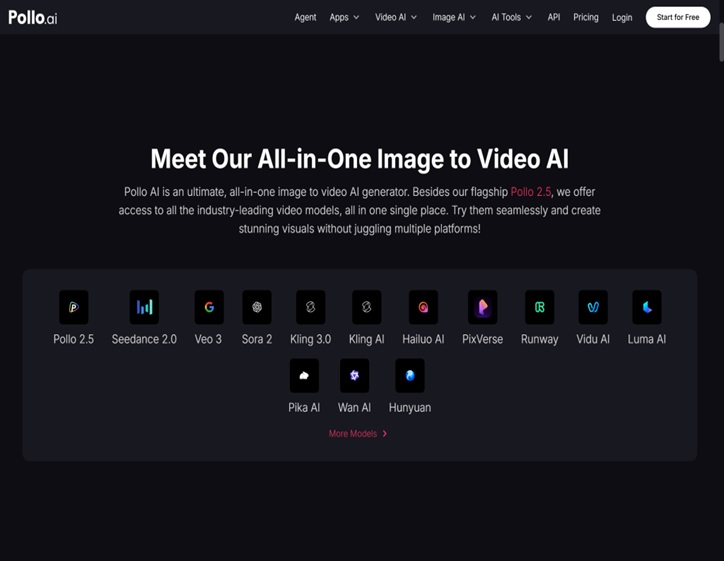Image resolution: width=724 pixels, height=561 pixels.
Task: Click the More Models link
Action: click(358, 434)
